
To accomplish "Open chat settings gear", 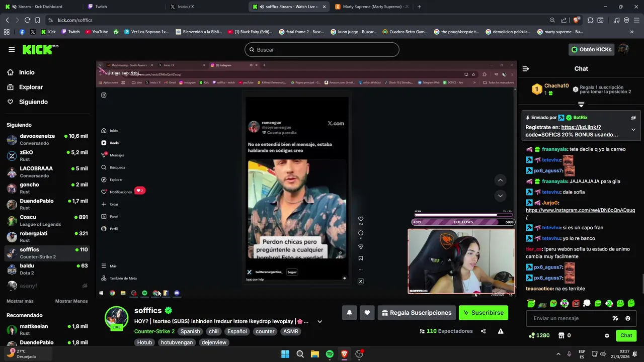I will 607,335.
